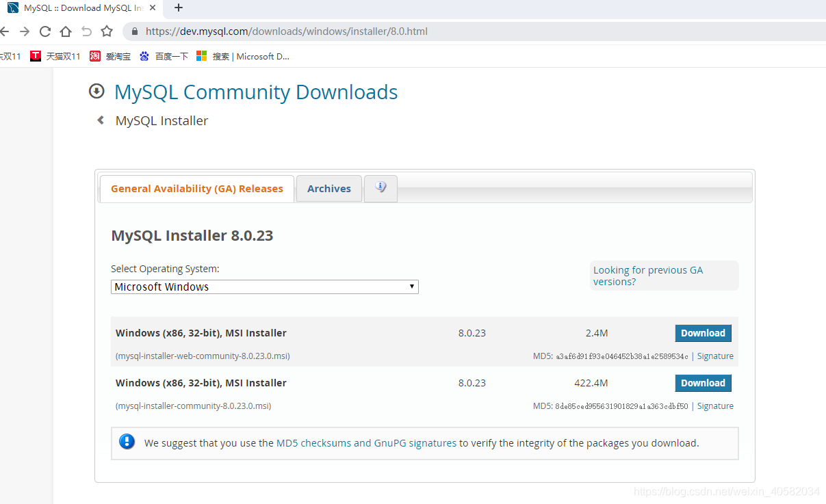Click the 2.4M file size
The width and height of the screenshot is (826, 504).
(x=597, y=334)
